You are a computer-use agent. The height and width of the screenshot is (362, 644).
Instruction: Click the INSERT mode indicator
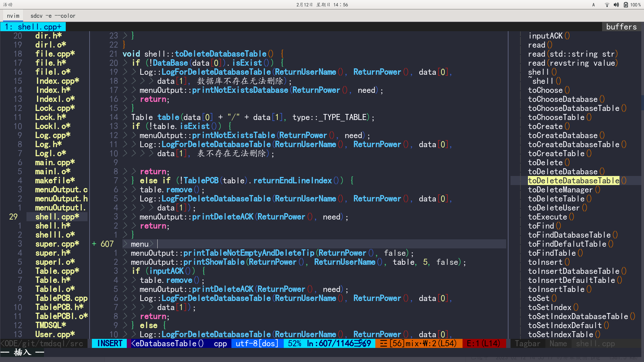click(x=109, y=344)
